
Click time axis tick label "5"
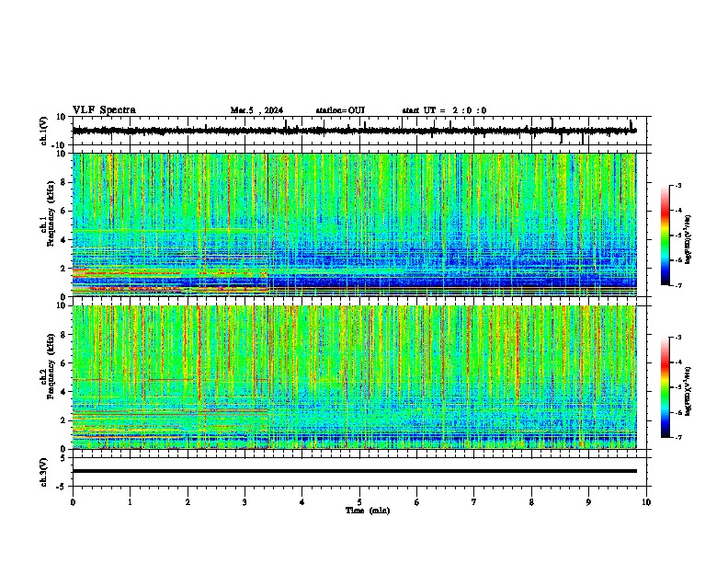[x=359, y=502]
